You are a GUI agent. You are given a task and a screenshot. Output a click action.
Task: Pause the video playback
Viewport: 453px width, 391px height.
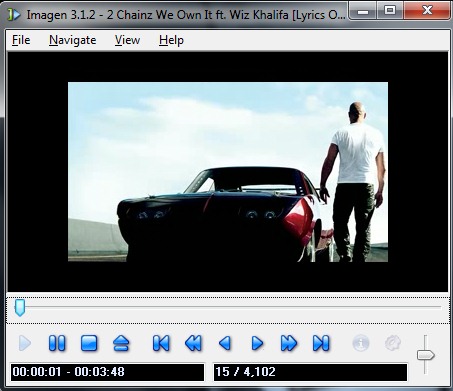57,343
